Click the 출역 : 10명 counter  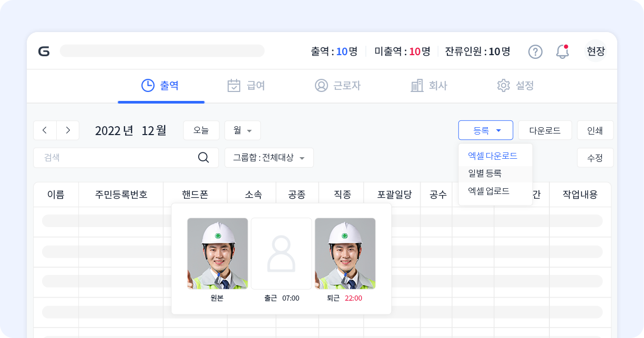[x=334, y=52]
